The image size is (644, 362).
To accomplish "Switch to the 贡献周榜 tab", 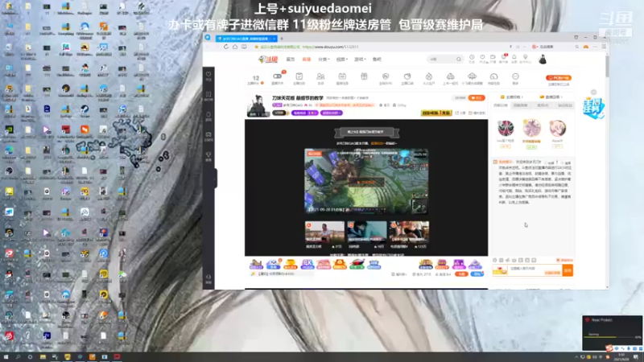I will coord(520,105).
